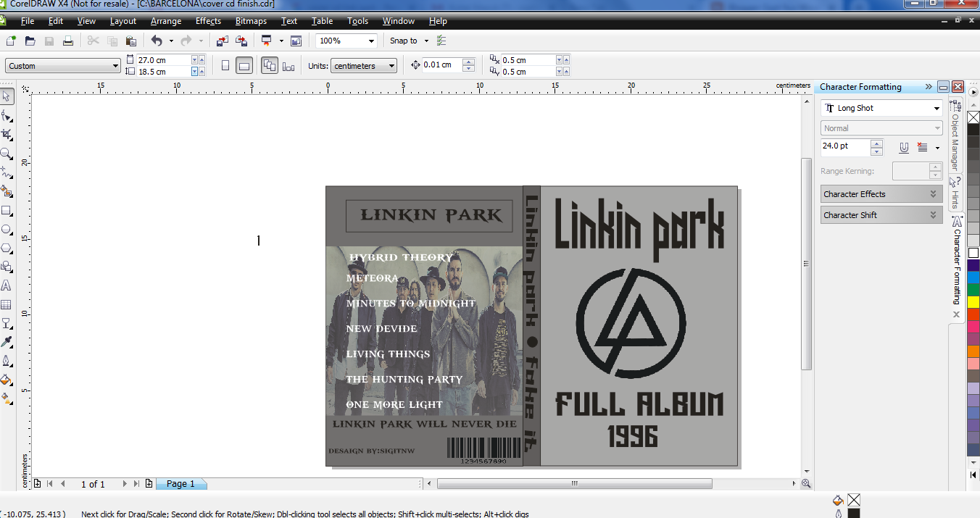Viewport: 980px width, 518px height.
Task: Open the Arrange menu
Action: 166,21
